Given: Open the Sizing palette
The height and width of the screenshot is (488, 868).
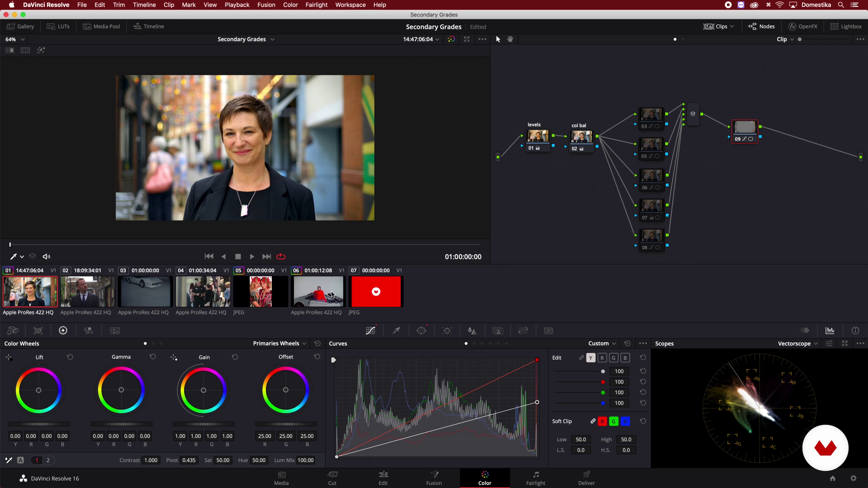Looking at the screenshot, I should [523, 331].
